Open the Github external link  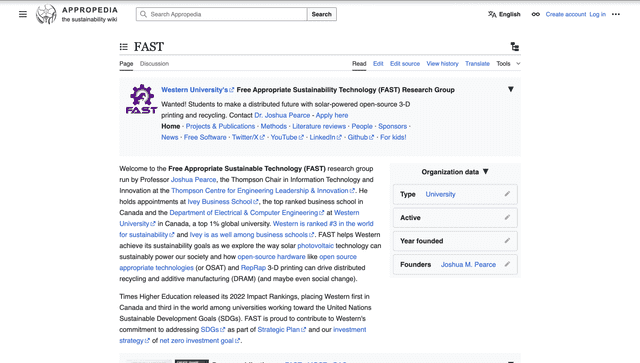[x=361, y=138]
